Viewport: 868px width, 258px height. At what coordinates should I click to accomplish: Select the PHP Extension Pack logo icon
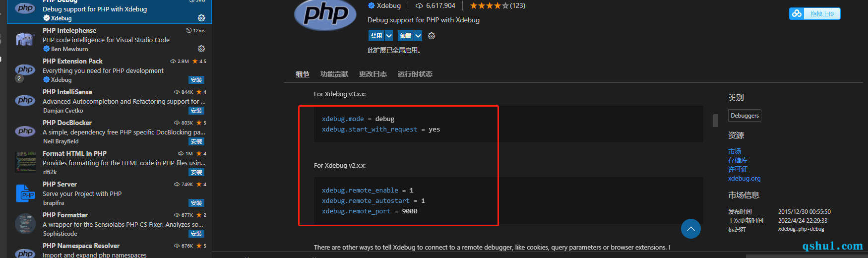[25, 70]
